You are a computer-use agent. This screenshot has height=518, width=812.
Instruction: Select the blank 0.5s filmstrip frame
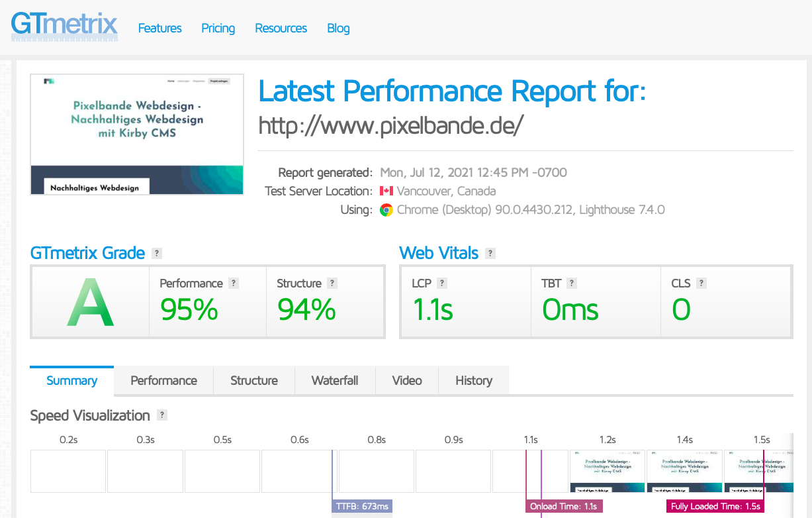[222, 472]
